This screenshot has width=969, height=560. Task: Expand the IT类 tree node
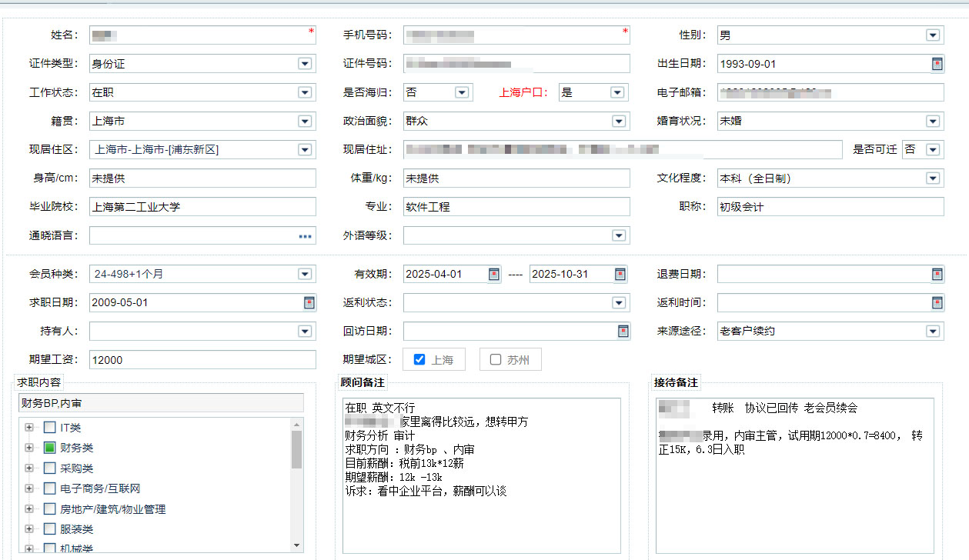pyautogui.click(x=29, y=427)
